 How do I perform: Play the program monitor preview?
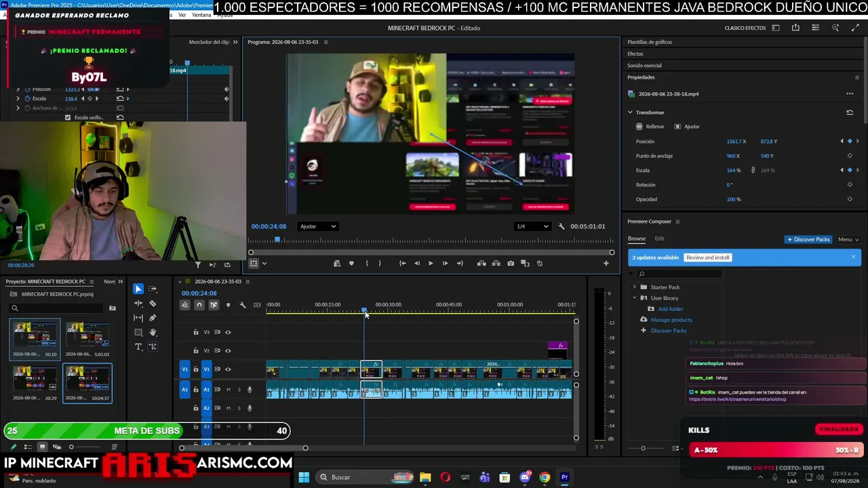(431, 264)
